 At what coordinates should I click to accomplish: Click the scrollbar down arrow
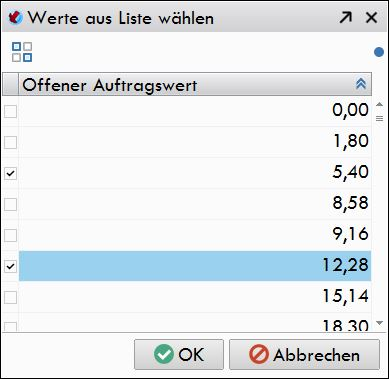(379, 323)
